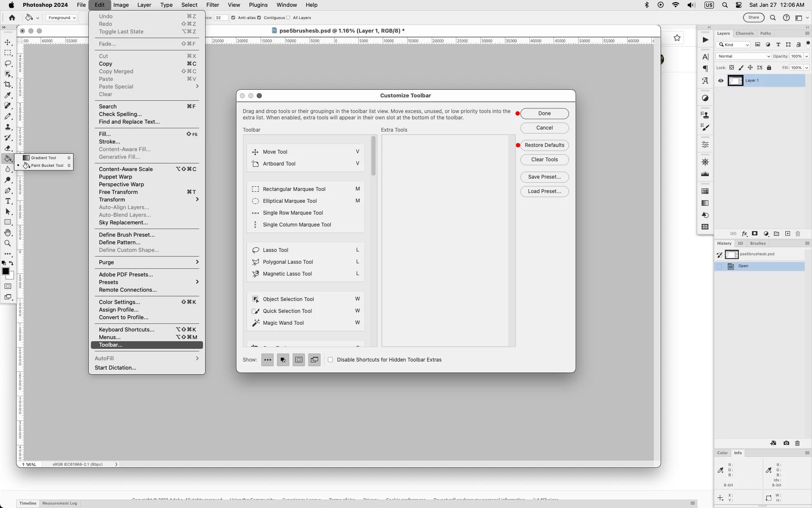Select the Hand tool

coord(8,233)
